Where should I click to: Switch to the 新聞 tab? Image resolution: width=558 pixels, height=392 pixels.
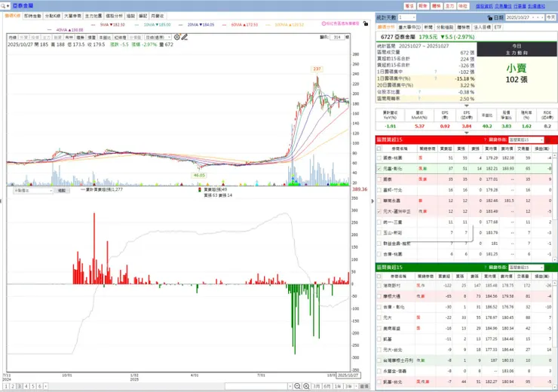[x=428, y=27]
